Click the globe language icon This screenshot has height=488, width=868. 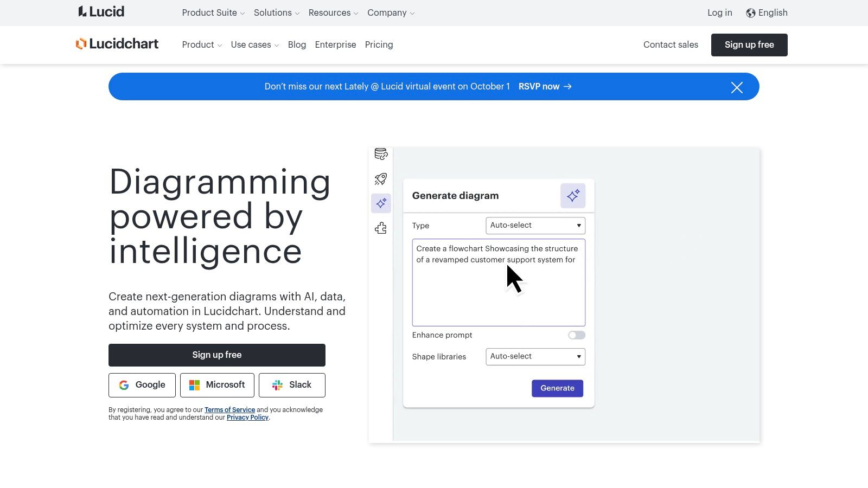[x=751, y=13]
